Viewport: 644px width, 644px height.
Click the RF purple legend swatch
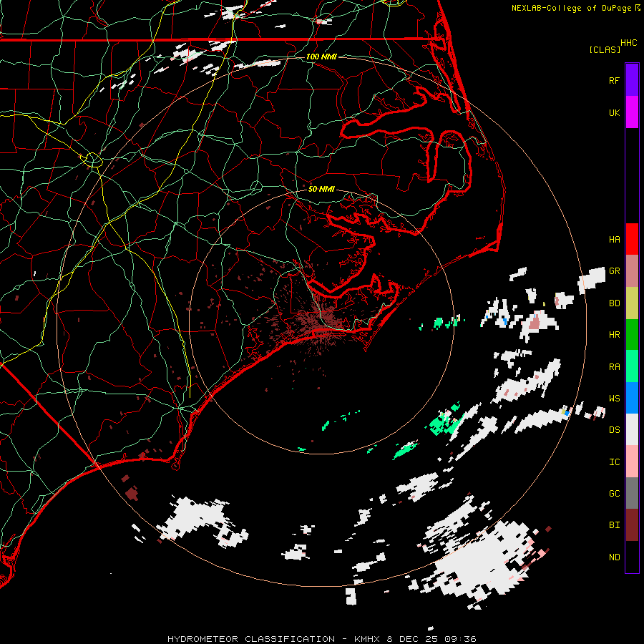(x=632, y=79)
